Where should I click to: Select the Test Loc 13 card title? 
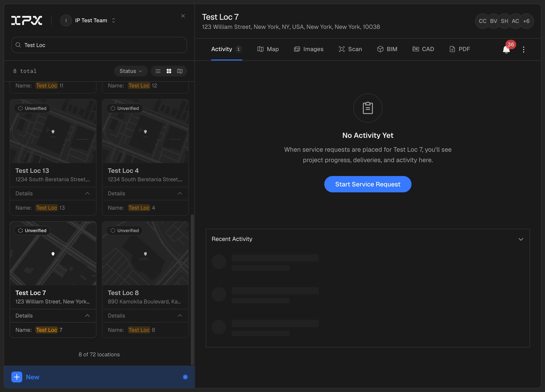[32, 171]
